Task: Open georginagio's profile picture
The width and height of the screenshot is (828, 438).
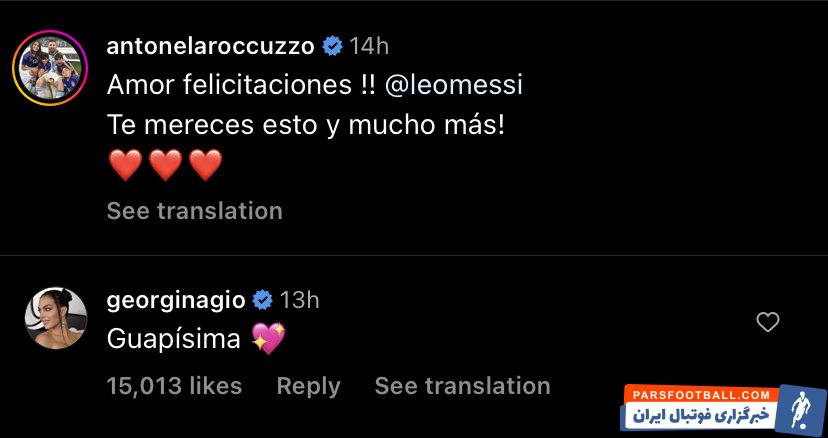Action: (x=48, y=323)
